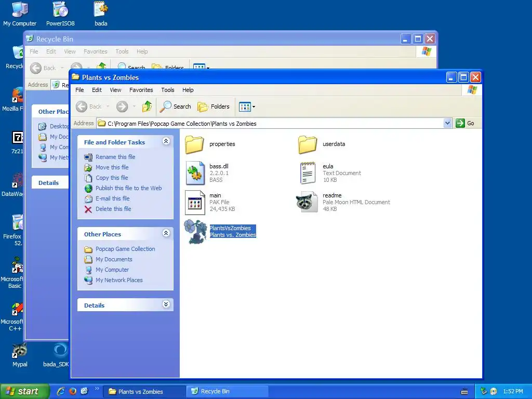Open the View menu in Plants vs Zombies window
The height and width of the screenshot is (399, 532).
click(115, 90)
